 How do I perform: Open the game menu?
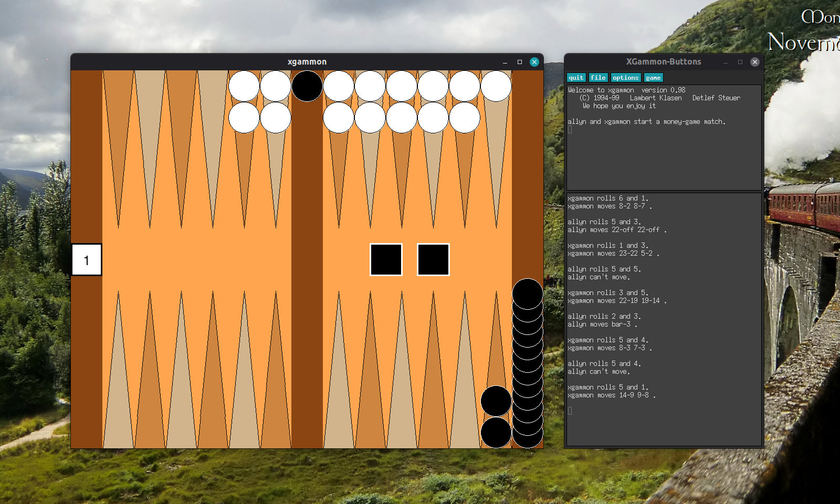[x=653, y=78]
